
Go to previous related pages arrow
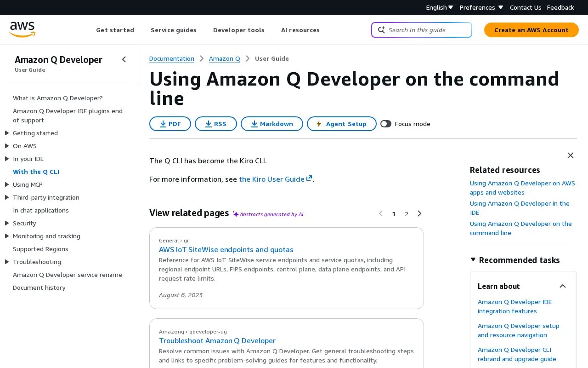tap(380, 213)
